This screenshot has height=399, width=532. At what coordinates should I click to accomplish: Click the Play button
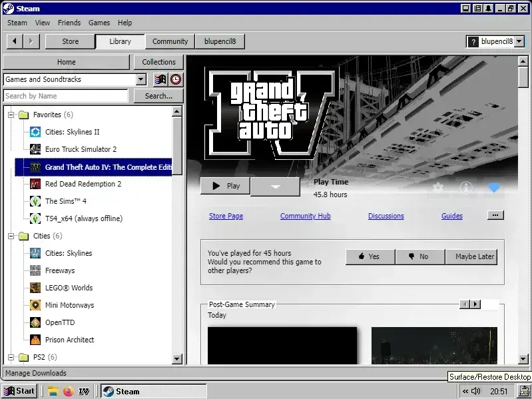tap(225, 186)
